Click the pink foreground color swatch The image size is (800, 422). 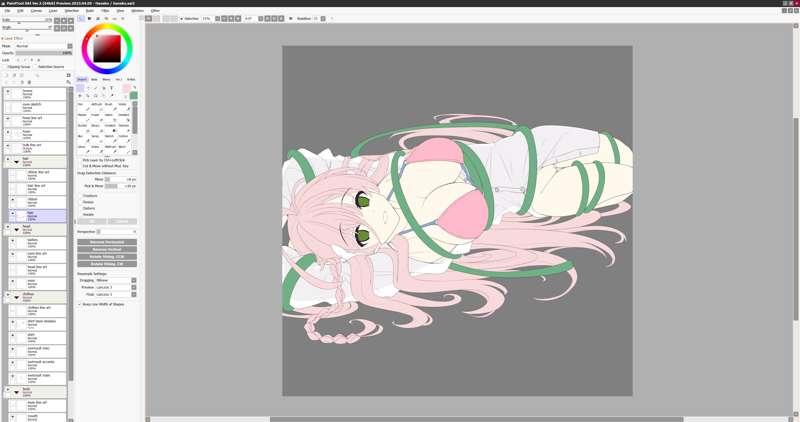click(x=126, y=88)
